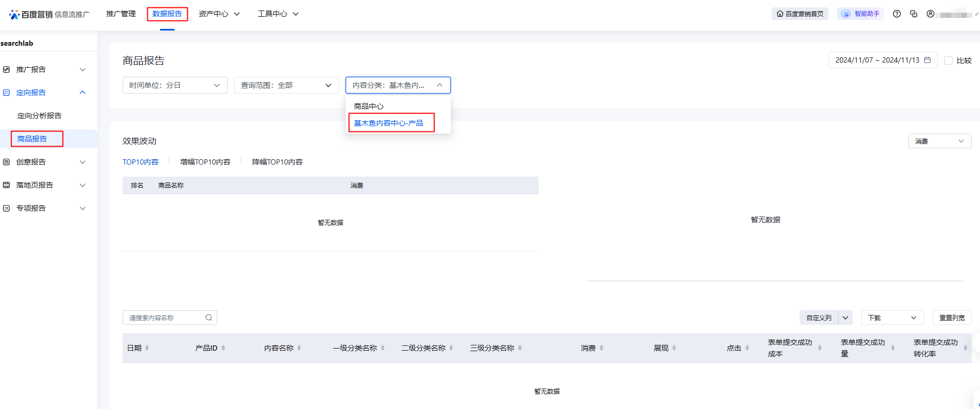Sort by 表单提交成功成本 column arrows
Image resolution: width=980 pixels, height=409 pixels.
[x=820, y=348]
